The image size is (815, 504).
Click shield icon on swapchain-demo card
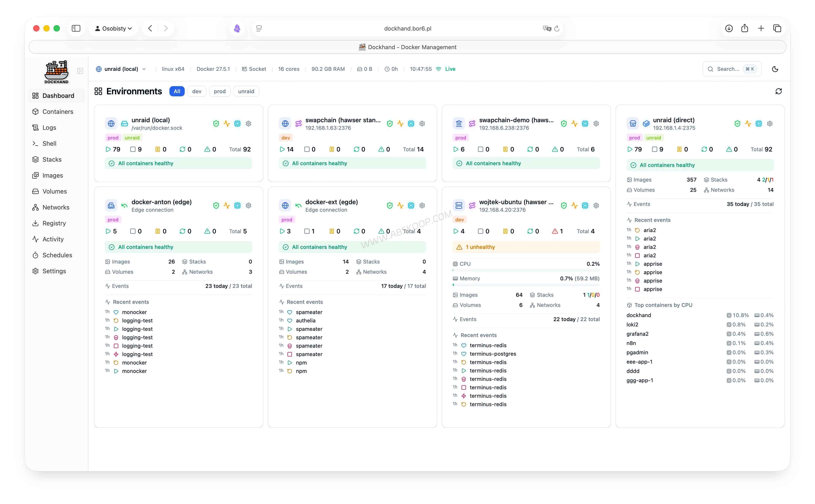click(564, 124)
